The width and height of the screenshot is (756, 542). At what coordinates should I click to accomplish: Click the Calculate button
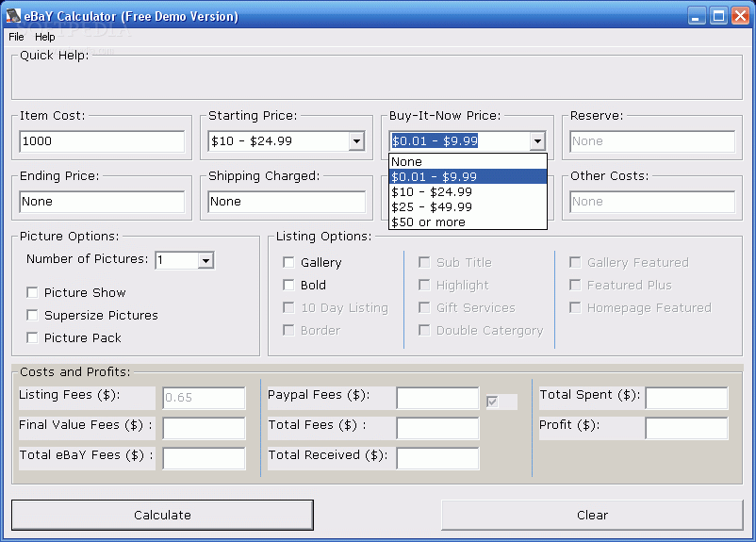coord(162,515)
